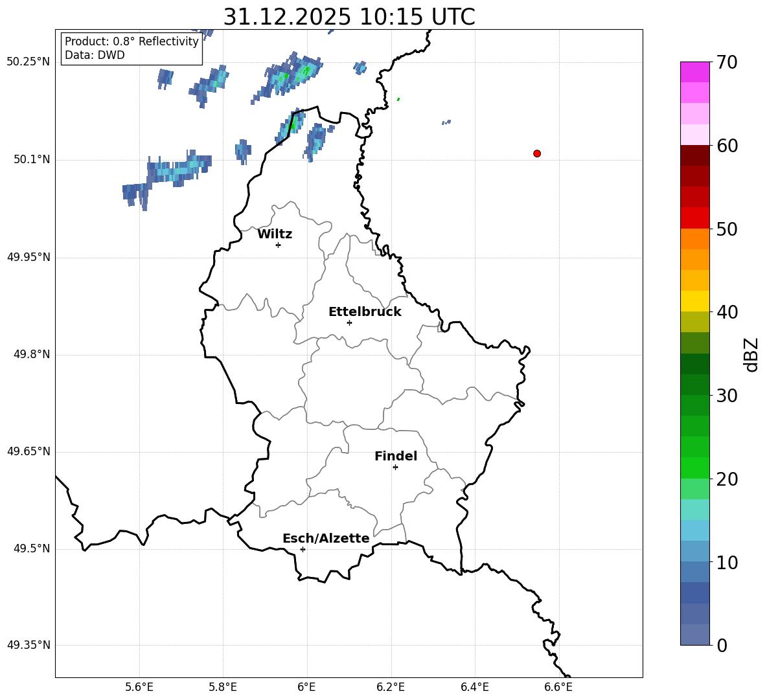Image resolution: width=767 pixels, height=700 pixels.
Task: Click the 5.8°E longitude label
Action: 223,687
